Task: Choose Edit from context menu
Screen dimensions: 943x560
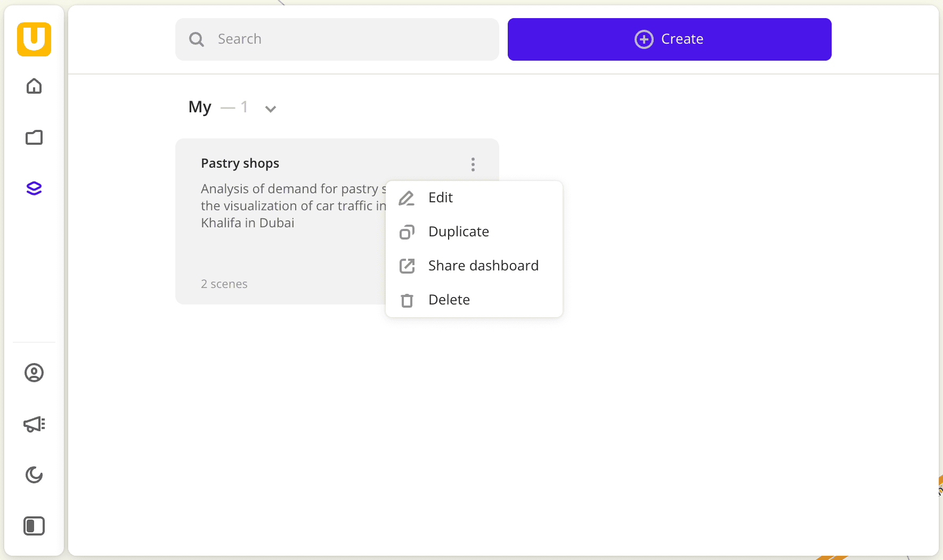Action: 474,197
